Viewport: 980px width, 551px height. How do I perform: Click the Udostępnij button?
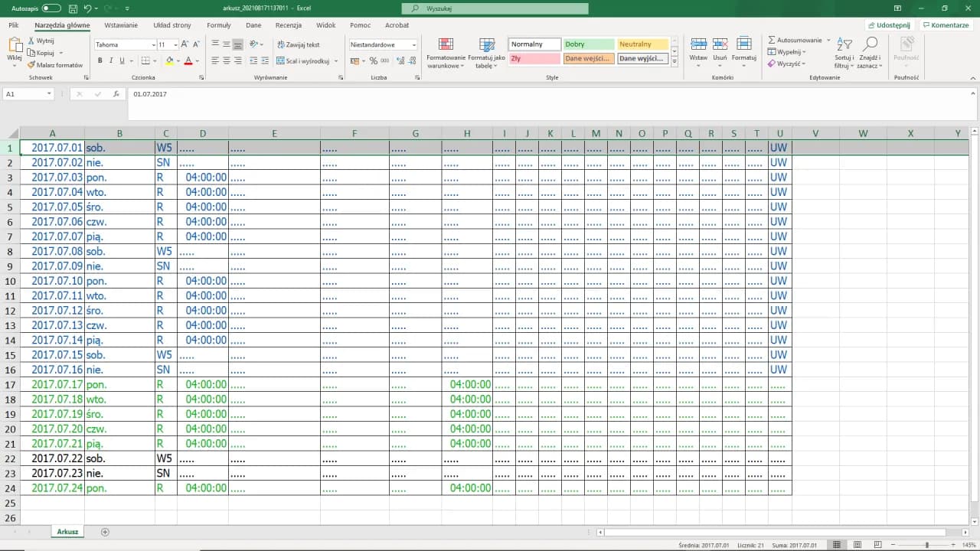coord(888,25)
